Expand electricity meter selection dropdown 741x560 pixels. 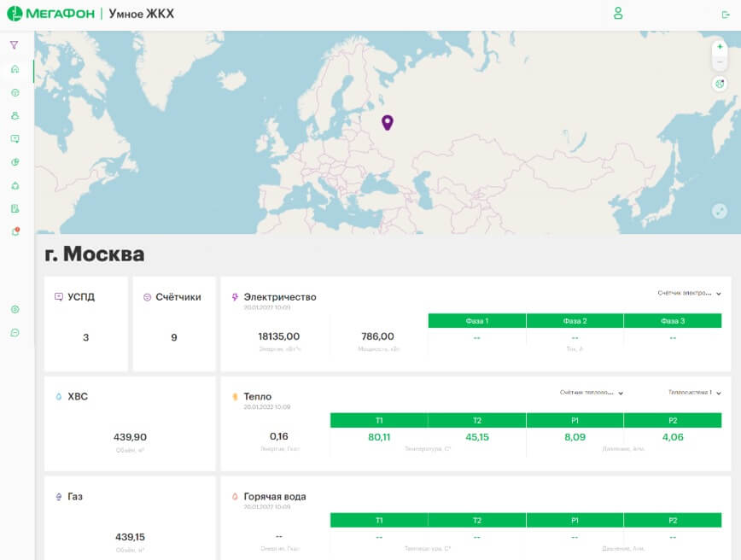point(689,294)
